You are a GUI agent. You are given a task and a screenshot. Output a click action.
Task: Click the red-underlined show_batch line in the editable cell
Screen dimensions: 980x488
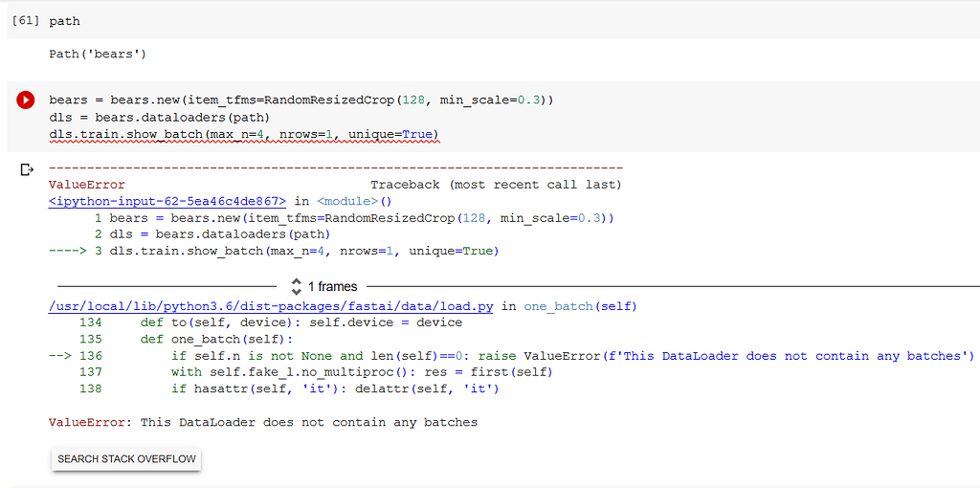point(244,134)
